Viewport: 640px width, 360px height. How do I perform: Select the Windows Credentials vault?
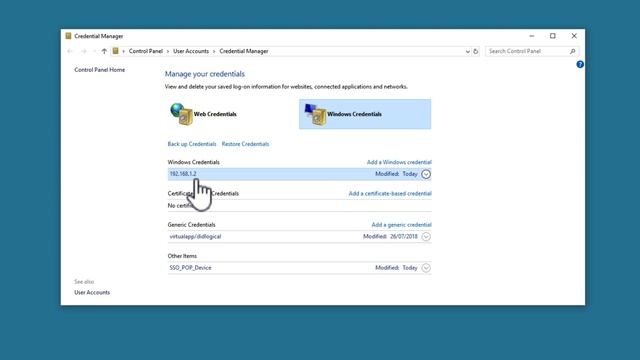coord(365,114)
